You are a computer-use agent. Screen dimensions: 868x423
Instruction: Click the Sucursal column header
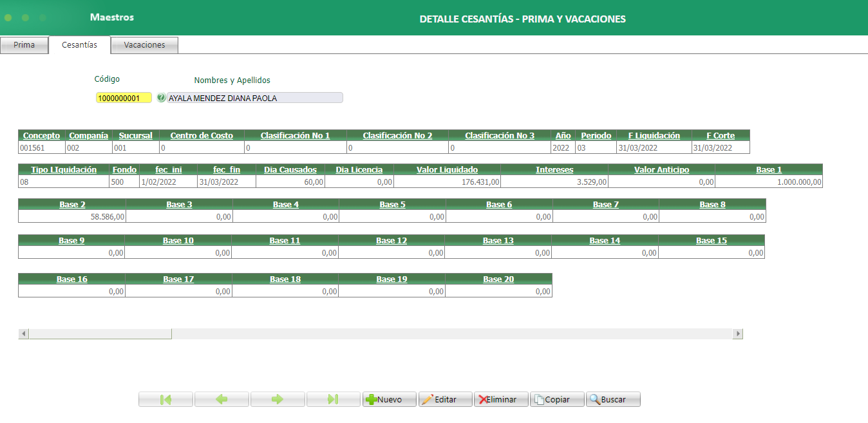pos(136,135)
